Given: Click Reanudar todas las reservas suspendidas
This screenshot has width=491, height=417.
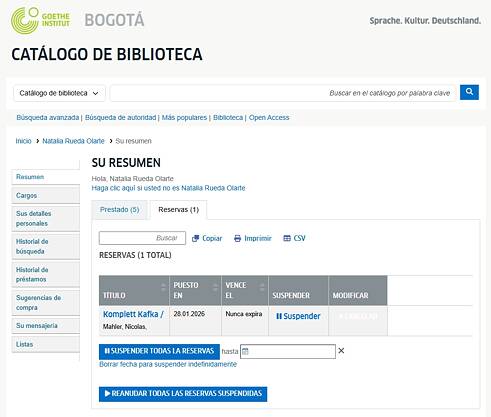Looking at the screenshot, I should (x=183, y=394).
